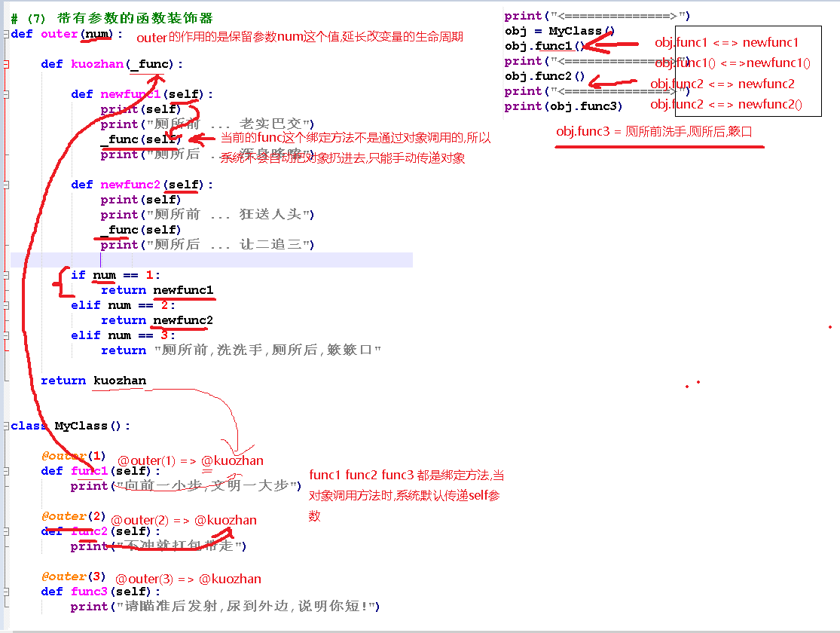Click the 'return kuozhan' statement
The image size is (840, 633).
click(93, 381)
